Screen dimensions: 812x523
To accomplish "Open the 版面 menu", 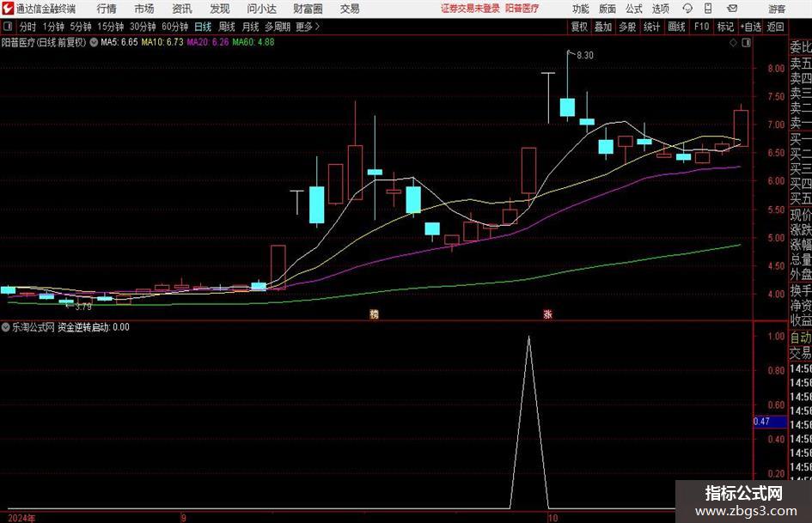I will [x=607, y=9].
